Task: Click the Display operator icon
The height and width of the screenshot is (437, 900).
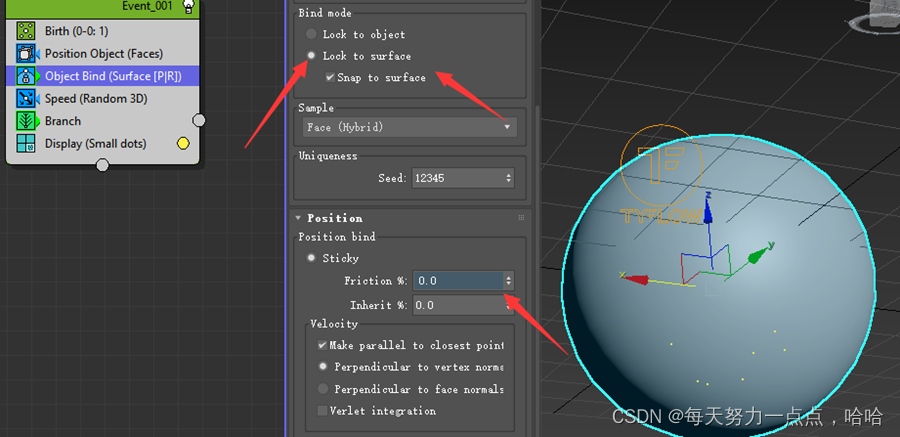Action: tap(26, 144)
